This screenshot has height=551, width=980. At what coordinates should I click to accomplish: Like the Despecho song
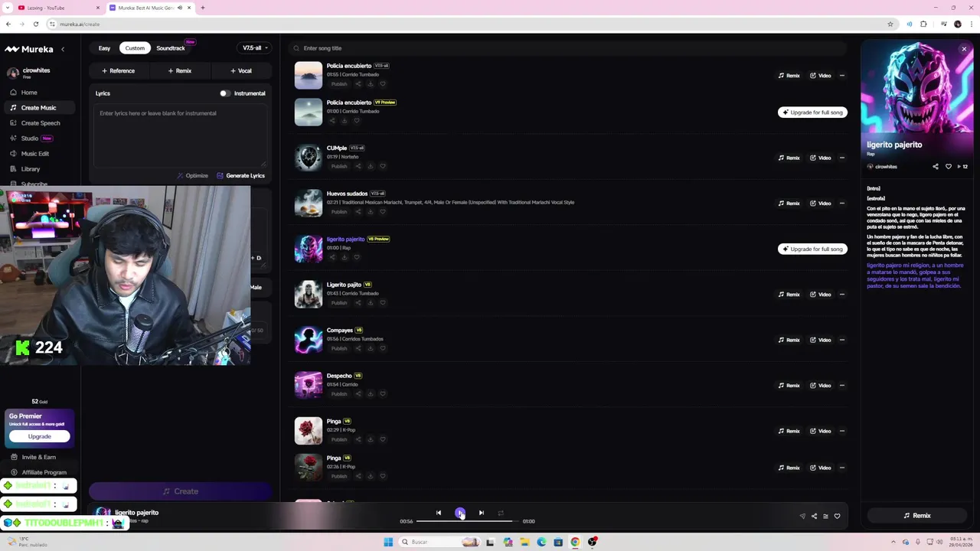[x=383, y=394]
